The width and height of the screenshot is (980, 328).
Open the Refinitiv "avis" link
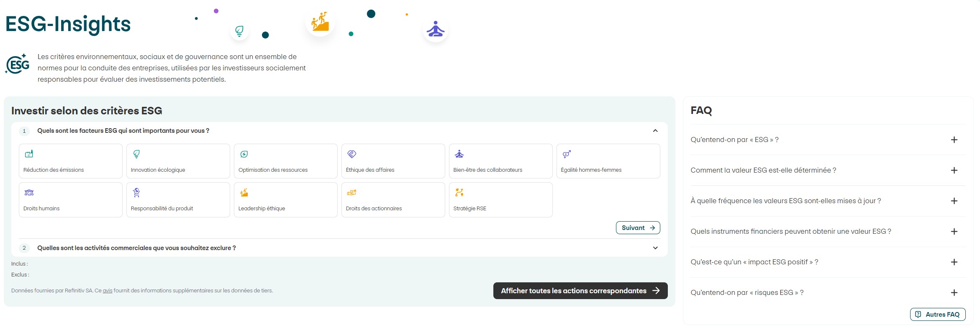[108, 291]
